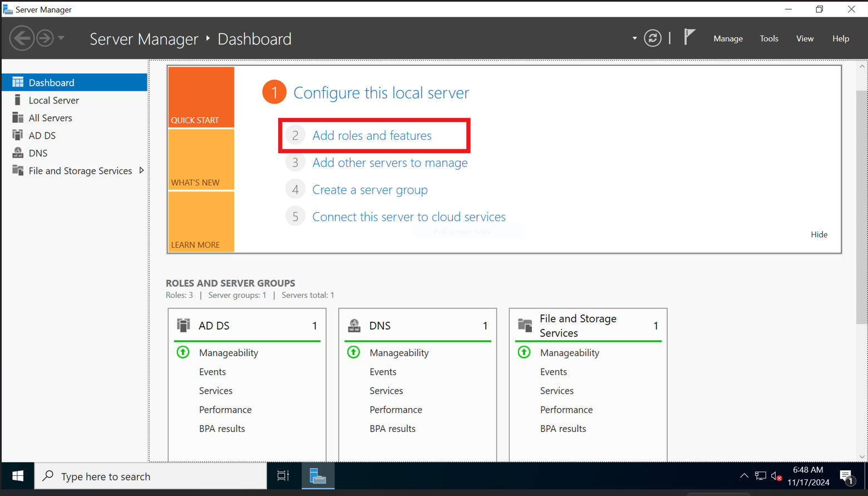Select AD DS in the sidebar
Viewport: 868px width, 496px height.
[75, 135]
